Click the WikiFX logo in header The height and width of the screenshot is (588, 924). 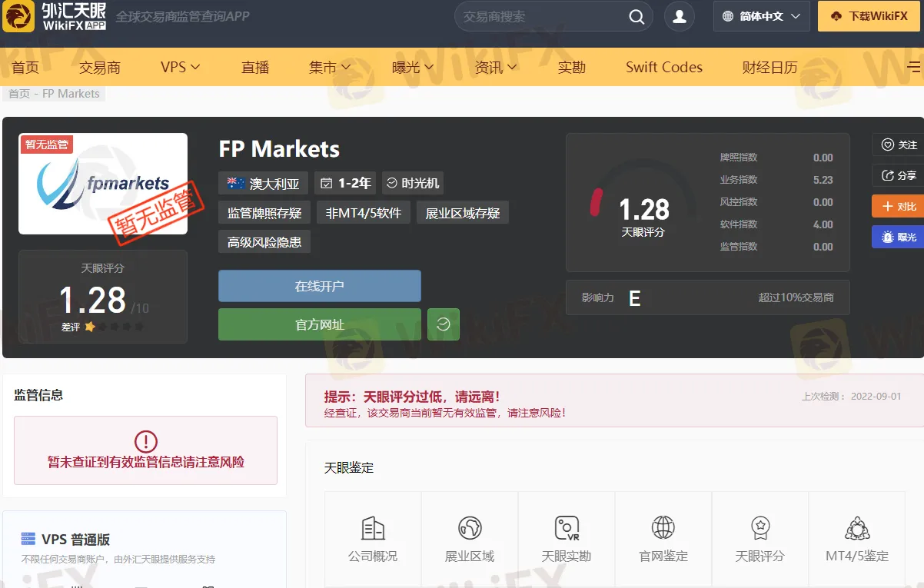tap(54, 16)
